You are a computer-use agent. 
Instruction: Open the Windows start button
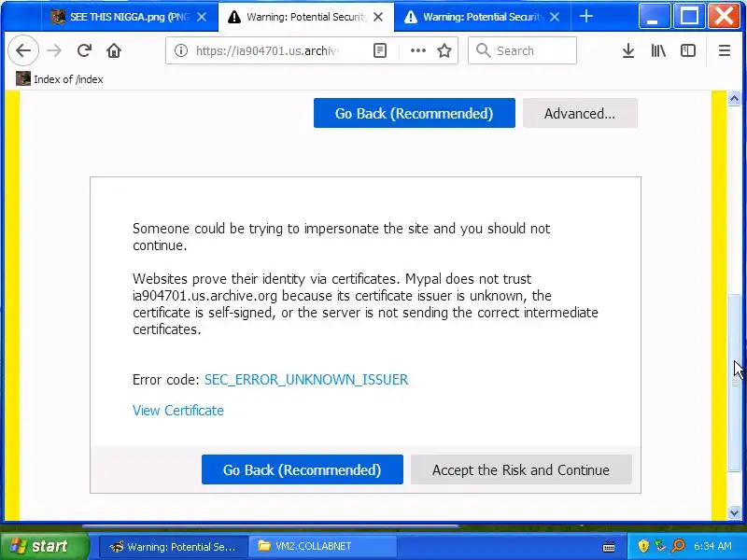pos(44,546)
